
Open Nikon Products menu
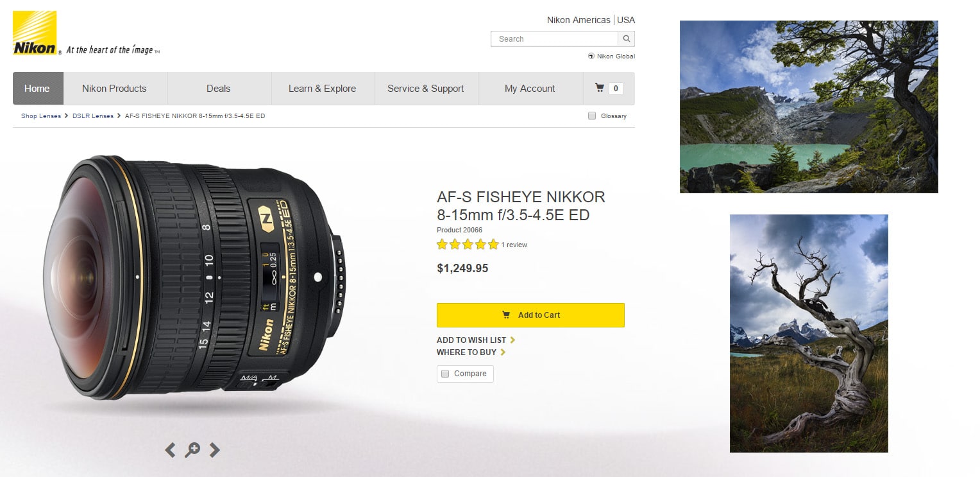point(114,89)
